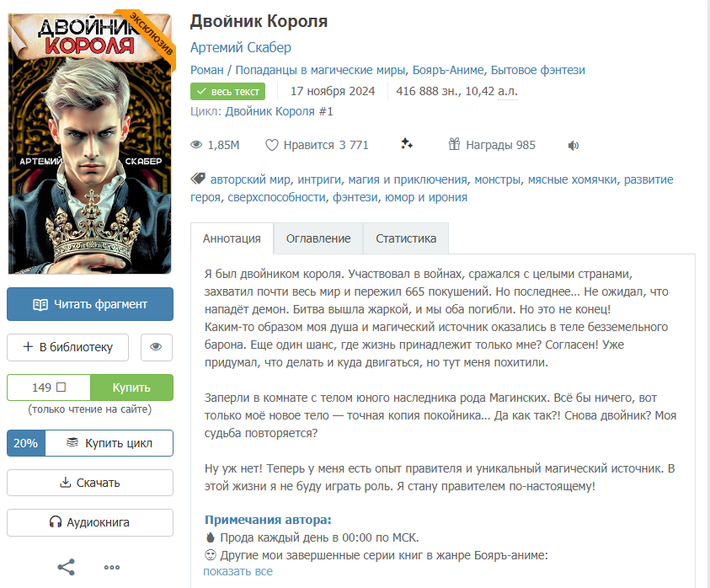Screen dimensions: 710x588
Task: Toggle the eye watch button beside В библиотеку
Action: click(x=156, y=347)
